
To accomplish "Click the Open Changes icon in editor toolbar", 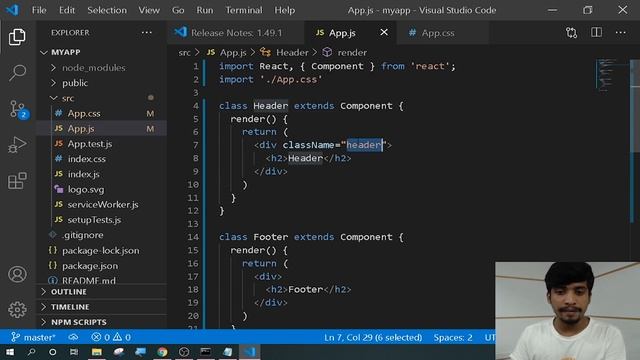I will pos(571,33).
